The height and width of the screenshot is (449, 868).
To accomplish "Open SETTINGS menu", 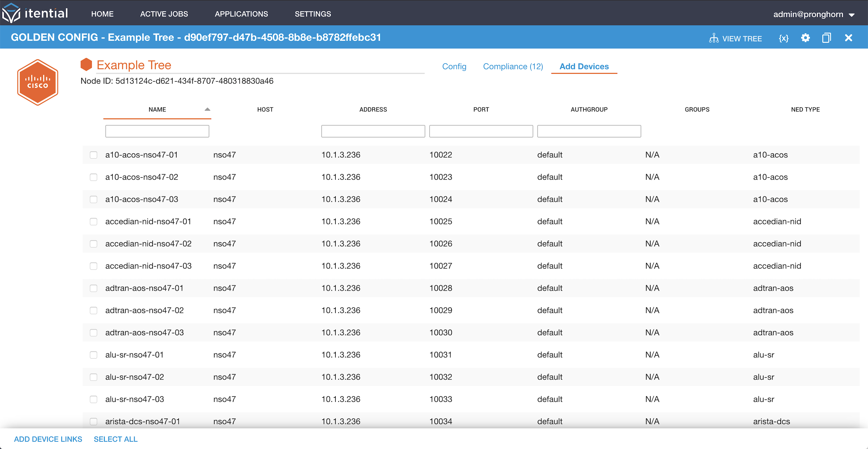I will pyautogui.click(x=313, y=14).
